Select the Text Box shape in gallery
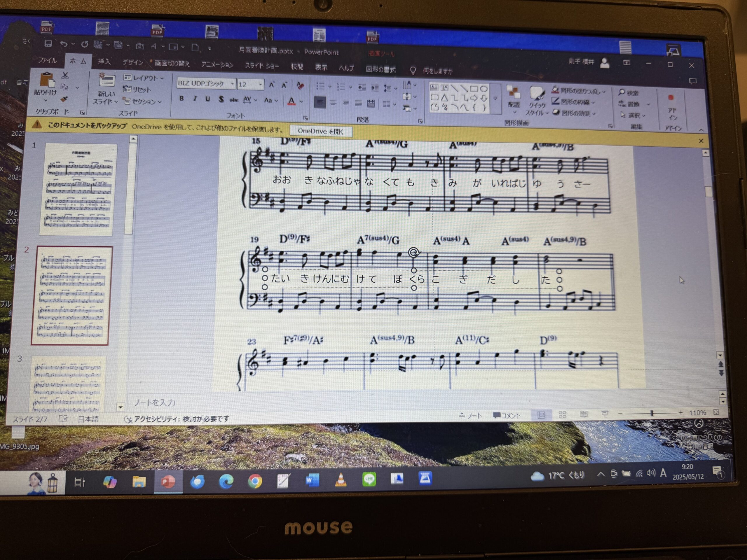The height and width of the screenshot is (560, 747). [x=434, y=88]
